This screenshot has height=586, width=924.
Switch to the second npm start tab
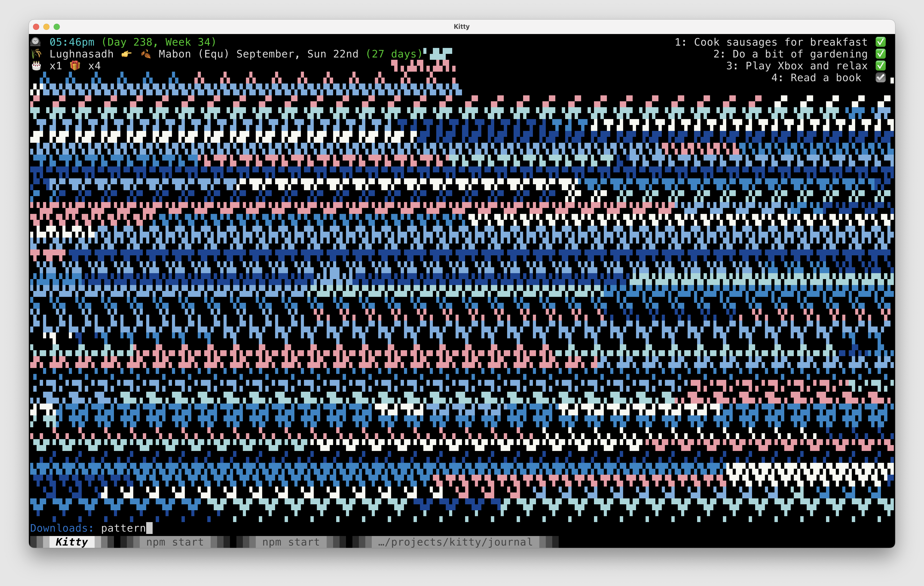(x=291, y=541)
